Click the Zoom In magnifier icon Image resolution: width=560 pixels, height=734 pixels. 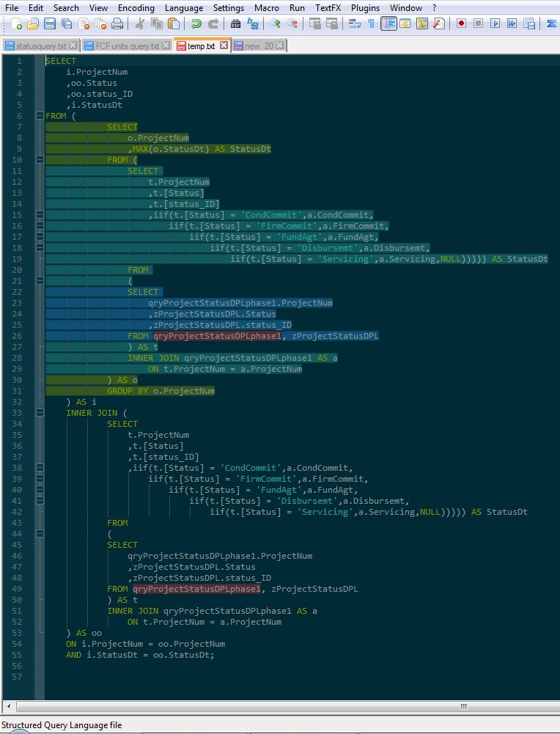(276, 23)
